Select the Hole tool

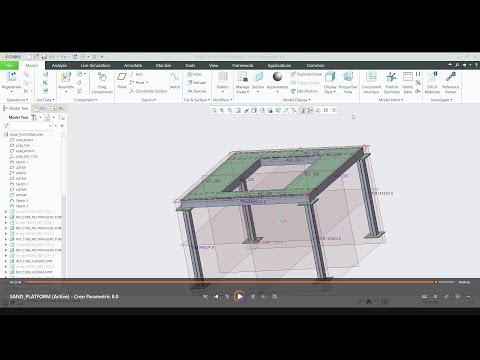(195, 74)
